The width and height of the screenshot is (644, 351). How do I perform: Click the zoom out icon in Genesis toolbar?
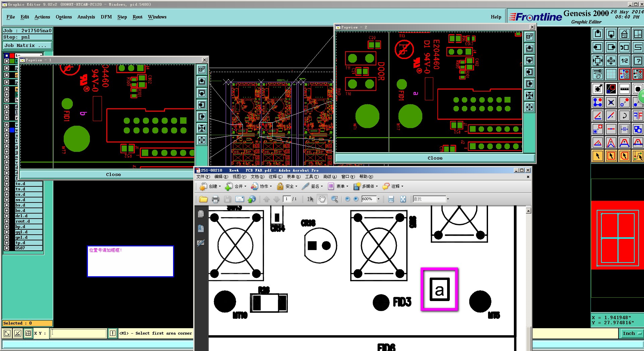coord(611,61)
